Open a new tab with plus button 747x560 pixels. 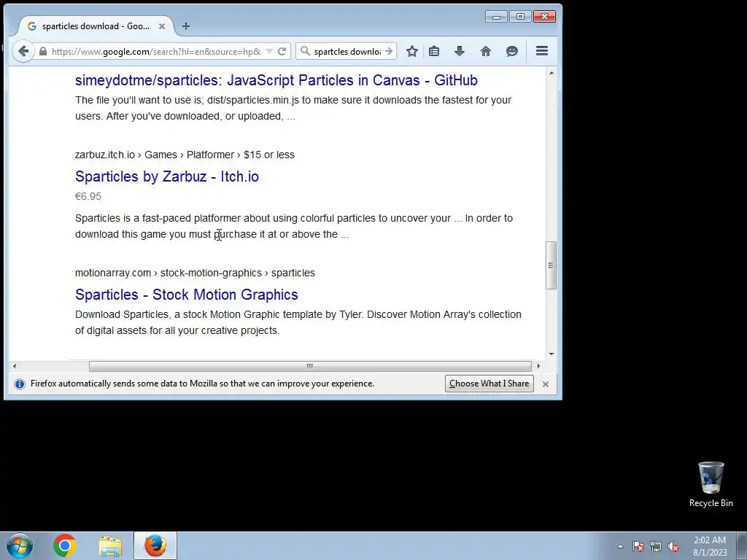pyautogui.click(x=186, y=26)
